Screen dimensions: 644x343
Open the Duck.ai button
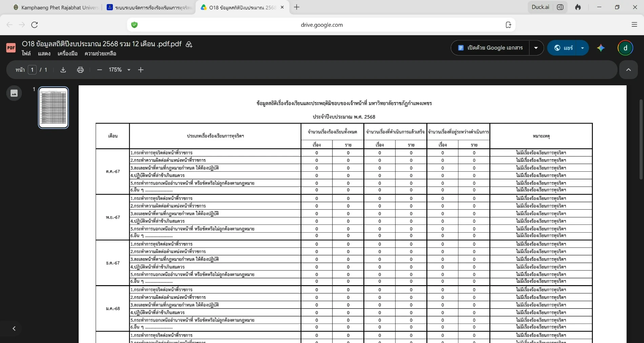(x=540, y=7)
